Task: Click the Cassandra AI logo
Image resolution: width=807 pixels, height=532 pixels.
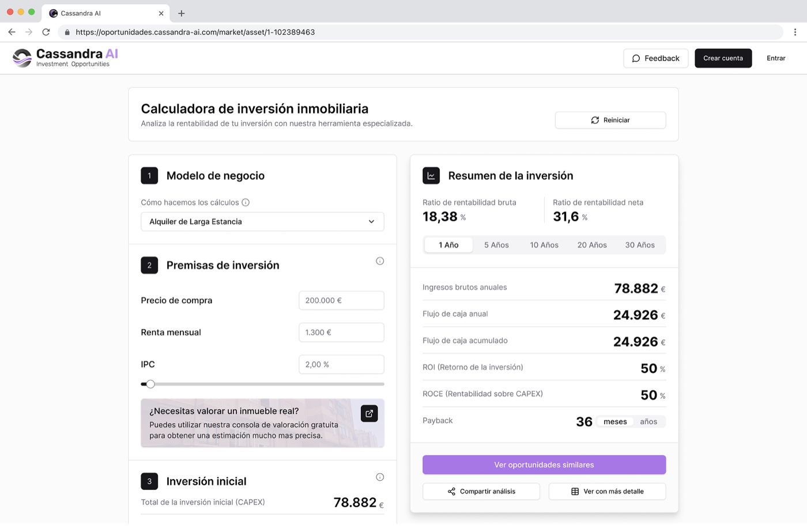Action: coord(65,58)
